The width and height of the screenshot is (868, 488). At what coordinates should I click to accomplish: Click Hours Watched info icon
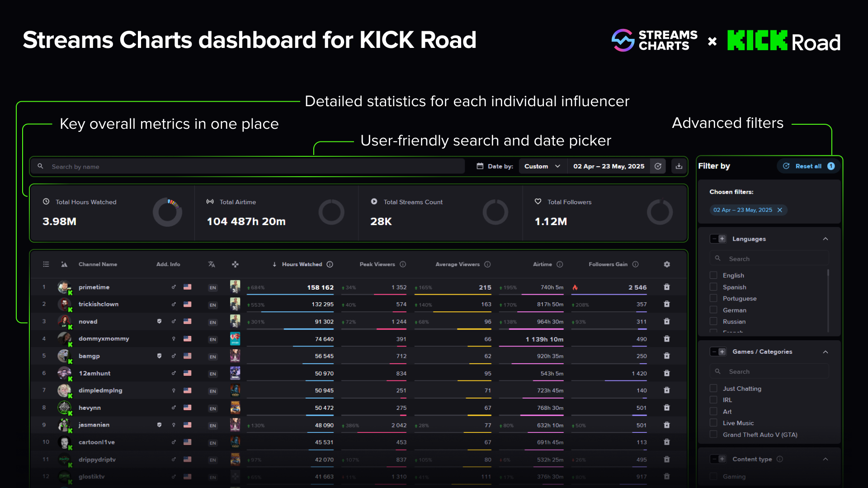[x=330, y=264]
